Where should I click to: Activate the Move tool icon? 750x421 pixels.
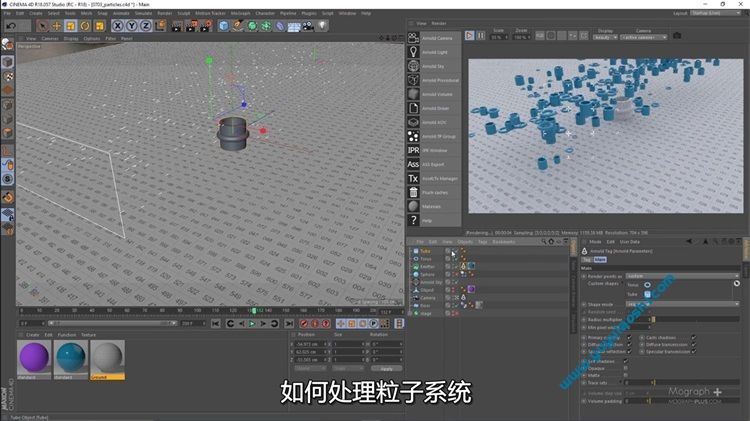56,25
